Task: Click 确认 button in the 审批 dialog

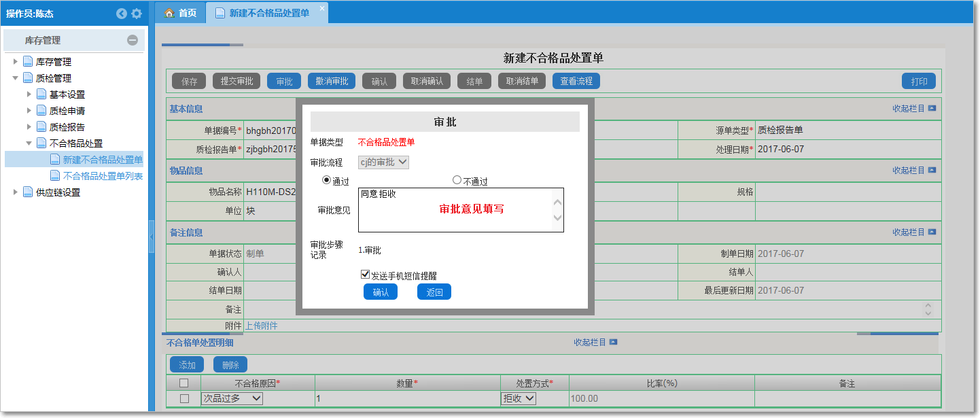Action: pos(381,292)
